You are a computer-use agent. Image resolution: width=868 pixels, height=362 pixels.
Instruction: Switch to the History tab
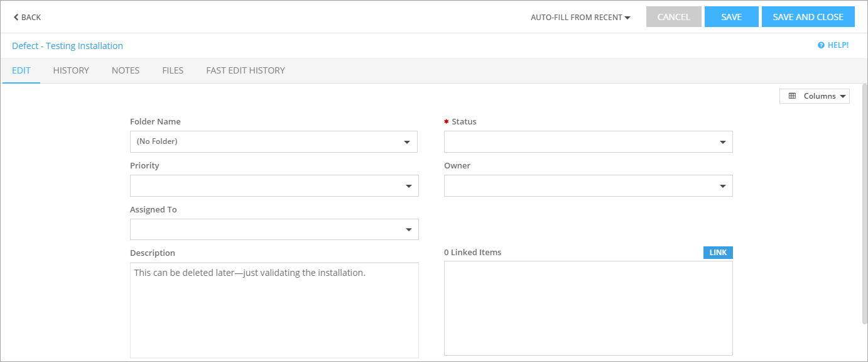[70, 70]
